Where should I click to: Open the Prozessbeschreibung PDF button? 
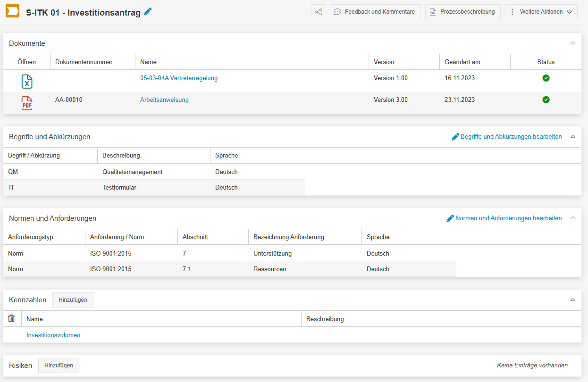(x=462, y=12)
